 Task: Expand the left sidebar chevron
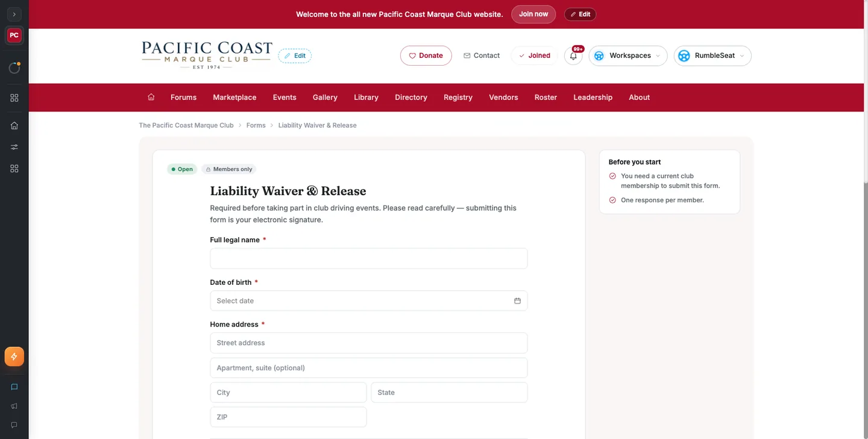point(14,14)
